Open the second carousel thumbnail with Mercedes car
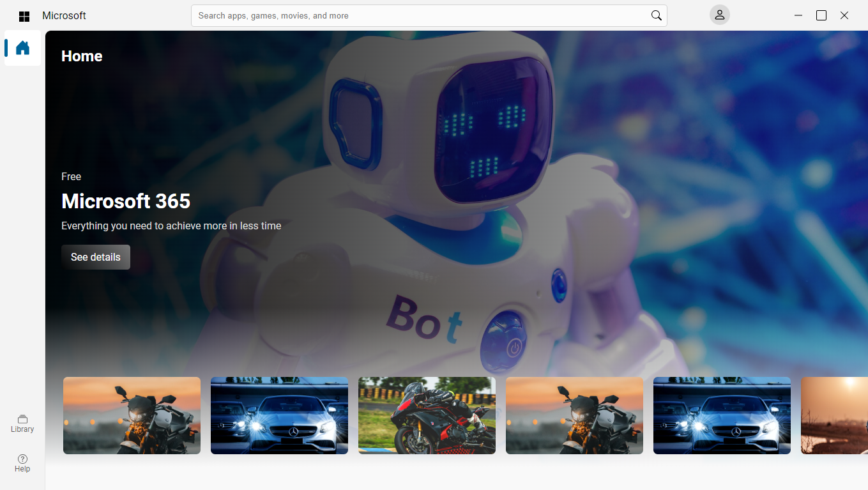Image resolution: width=868 pixels, height=490 pixels. coord(279,415)
